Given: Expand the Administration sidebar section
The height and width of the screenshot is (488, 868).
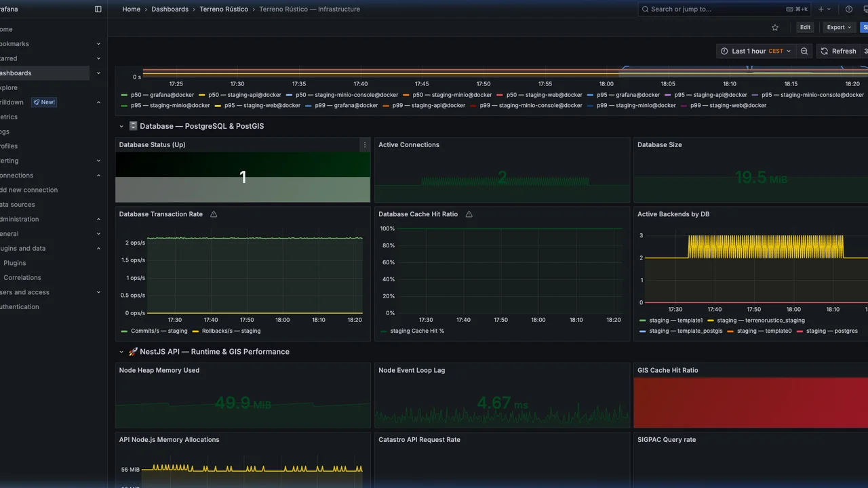Looking at the screenshot, I should [98, 220].
